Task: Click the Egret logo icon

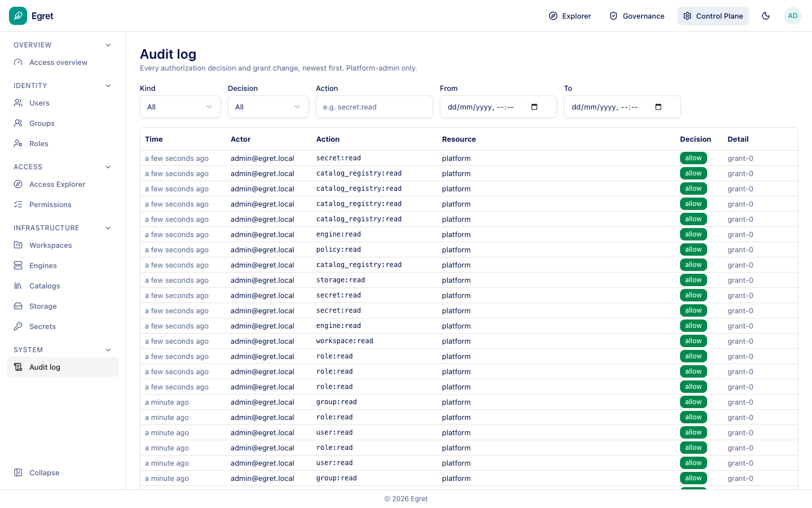Action: point(18,16)
